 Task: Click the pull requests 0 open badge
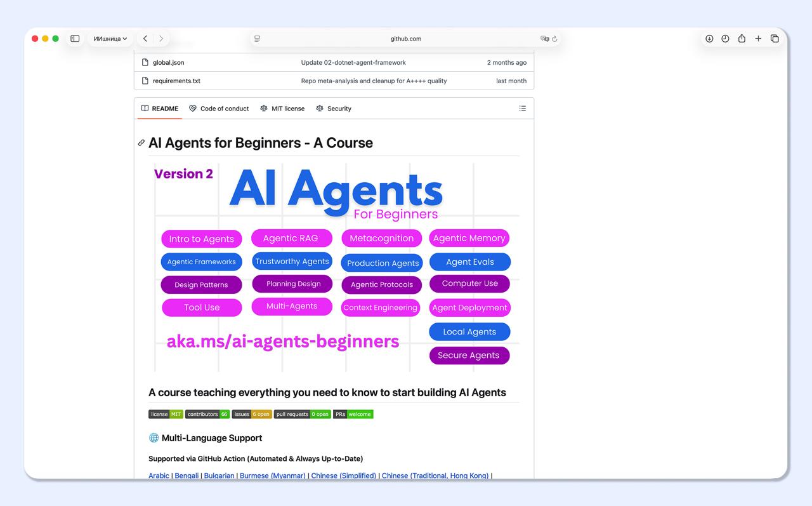303,414
